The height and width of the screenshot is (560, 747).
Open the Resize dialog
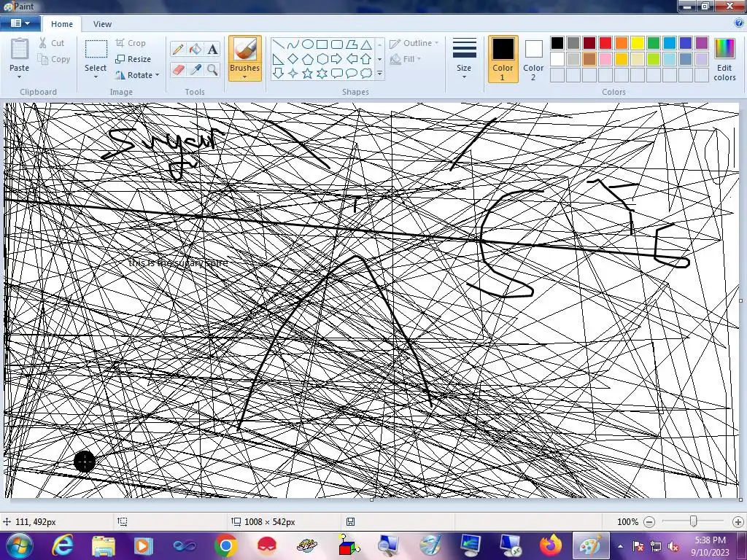coord(133,59)
